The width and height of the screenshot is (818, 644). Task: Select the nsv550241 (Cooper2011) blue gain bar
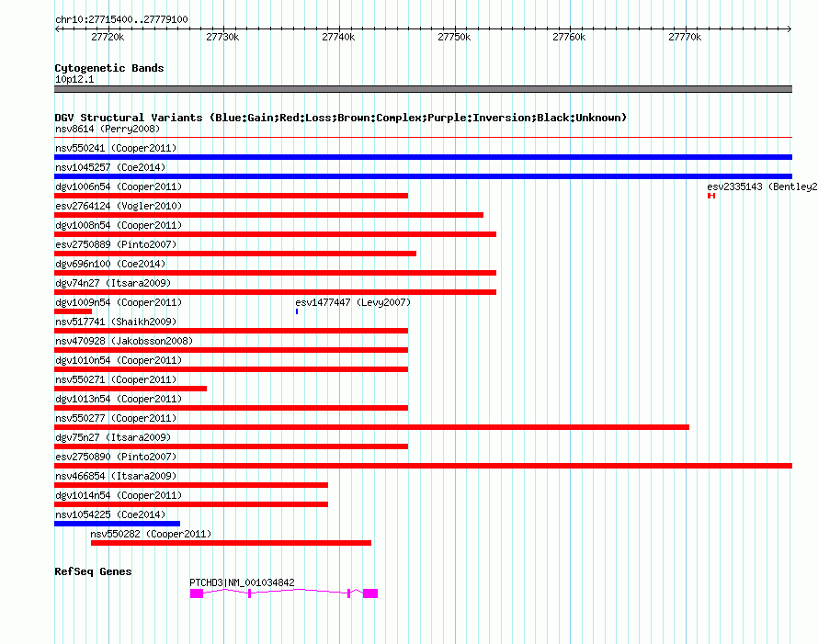click(x=423, y=157)
